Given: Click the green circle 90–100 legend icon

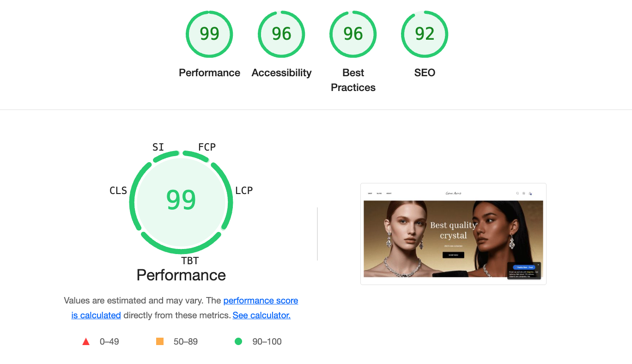Looking at the screenshot, I should (x=238, y=342).
